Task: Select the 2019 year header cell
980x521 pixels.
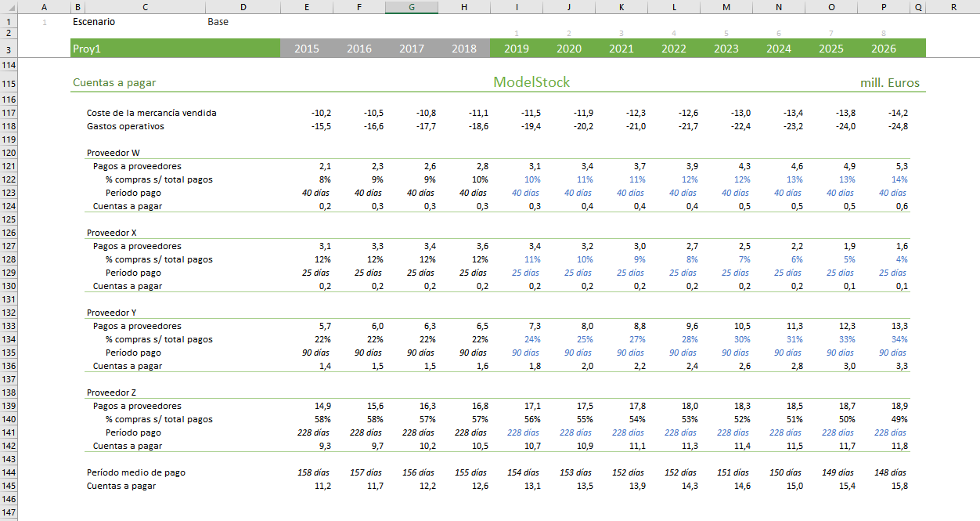Action: (x=516, y=49)
